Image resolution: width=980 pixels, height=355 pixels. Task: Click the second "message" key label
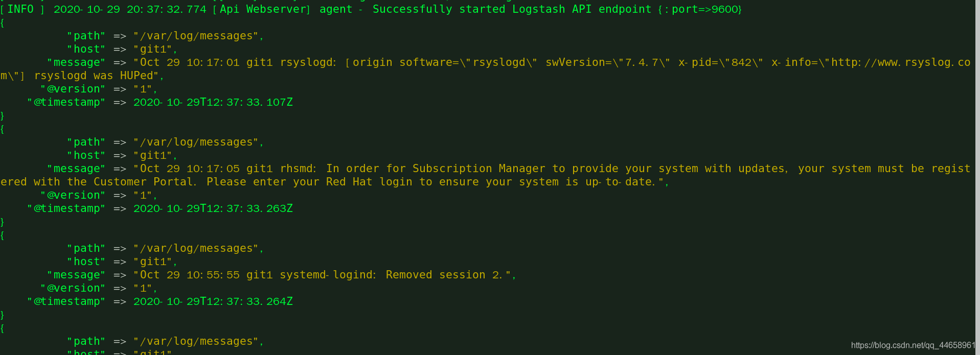[x=76, y=169]
